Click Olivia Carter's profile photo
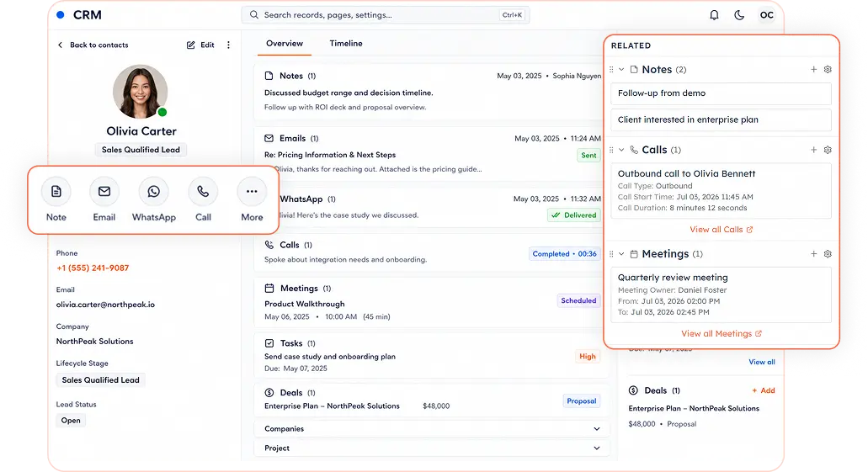 140,92
